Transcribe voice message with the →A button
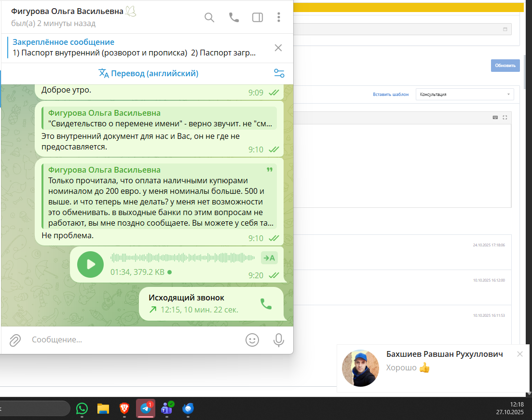The image size is (532, 420). coord(270,258)
